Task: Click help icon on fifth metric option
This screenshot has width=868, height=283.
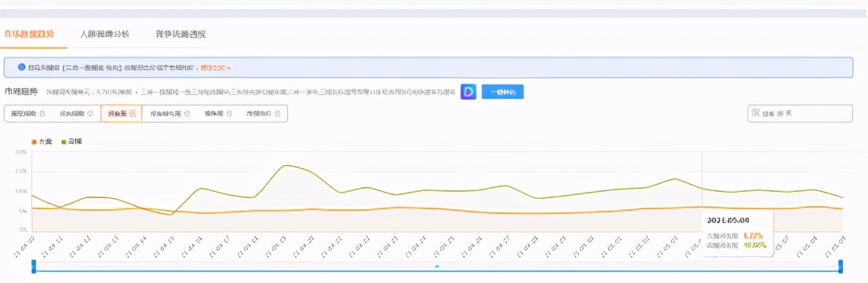Action: click(x=230, y=114)
